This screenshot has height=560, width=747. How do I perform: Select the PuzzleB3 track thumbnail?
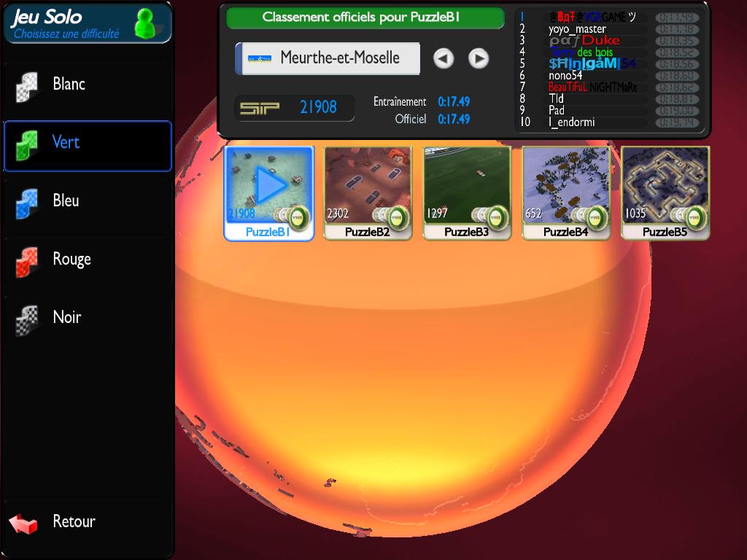(467, 185)
